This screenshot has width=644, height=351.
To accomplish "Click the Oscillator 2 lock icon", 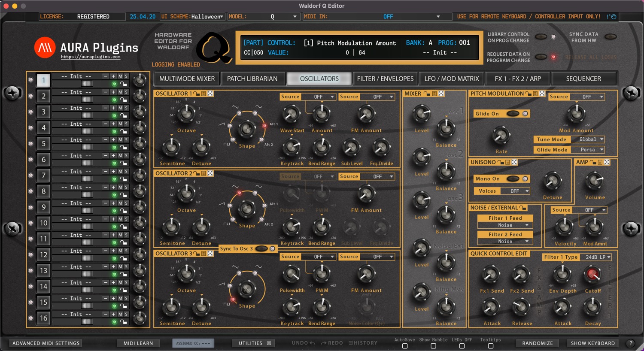I will [x=197, y=173].
